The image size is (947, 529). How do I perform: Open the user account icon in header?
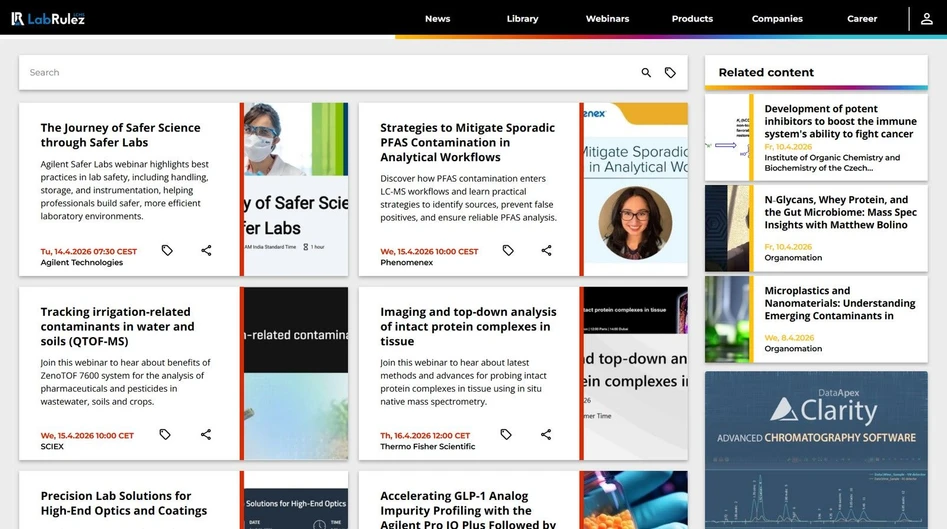pyautogui.click(x=927, y=19)
